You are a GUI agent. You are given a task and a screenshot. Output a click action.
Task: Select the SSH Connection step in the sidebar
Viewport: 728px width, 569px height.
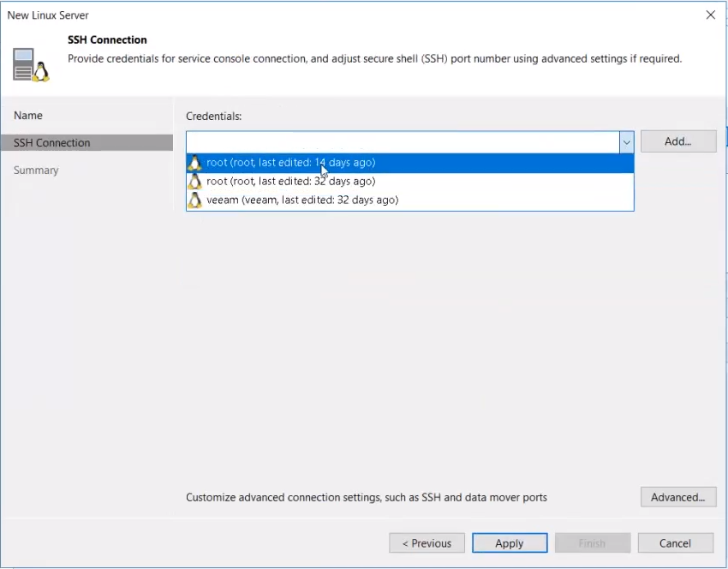coord(87,142)
